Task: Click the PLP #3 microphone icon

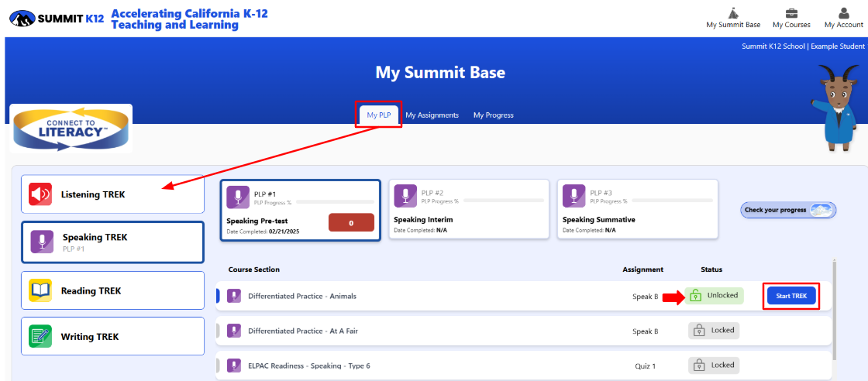Action: pos(574,196)
